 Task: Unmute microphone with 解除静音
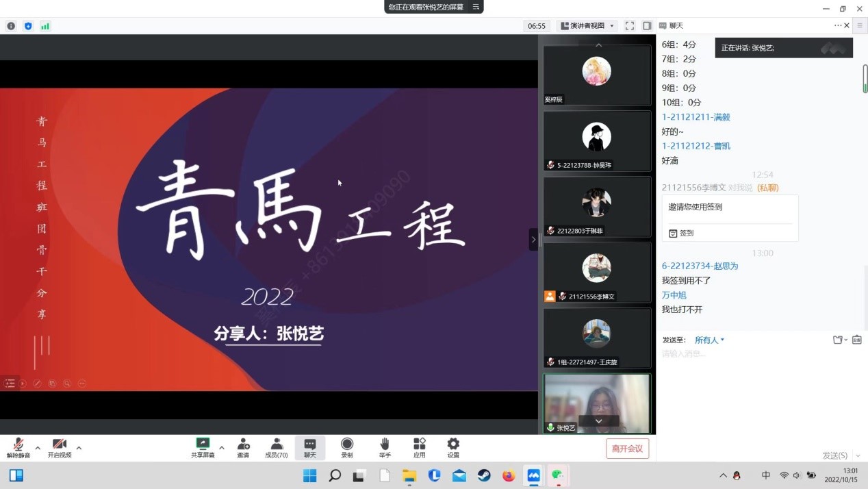click(18, 444)
